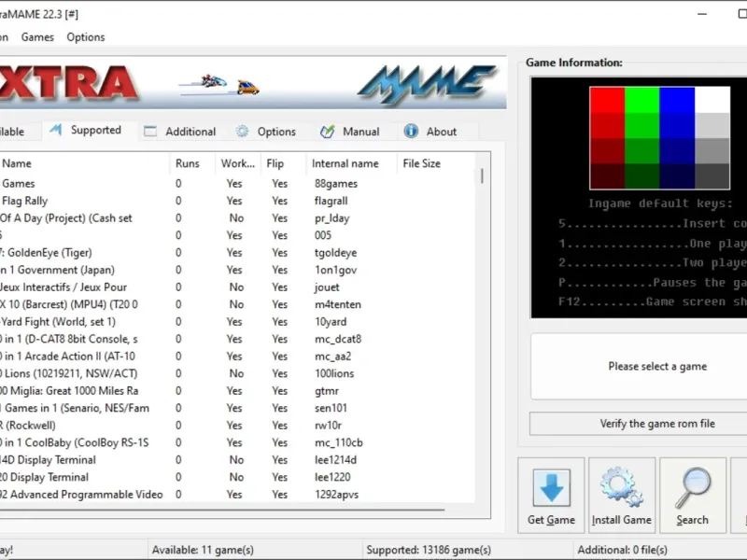Sort list by Runs column header

coord(192,163)
